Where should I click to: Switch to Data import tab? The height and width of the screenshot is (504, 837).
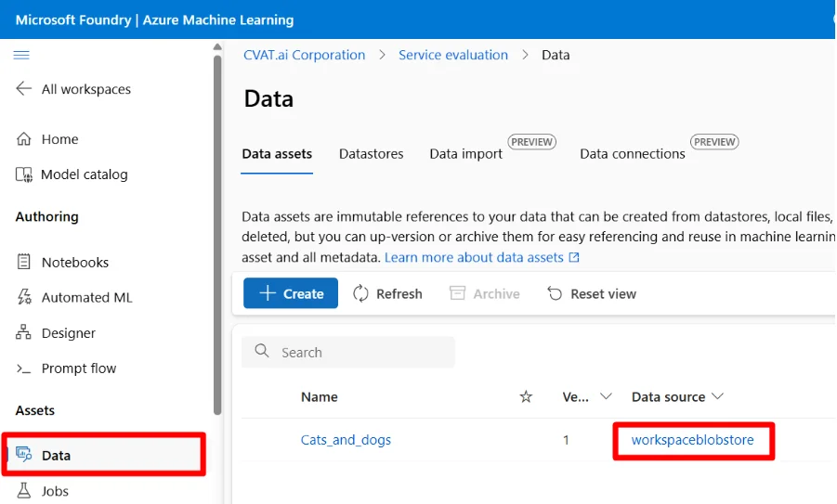point(466,154)
